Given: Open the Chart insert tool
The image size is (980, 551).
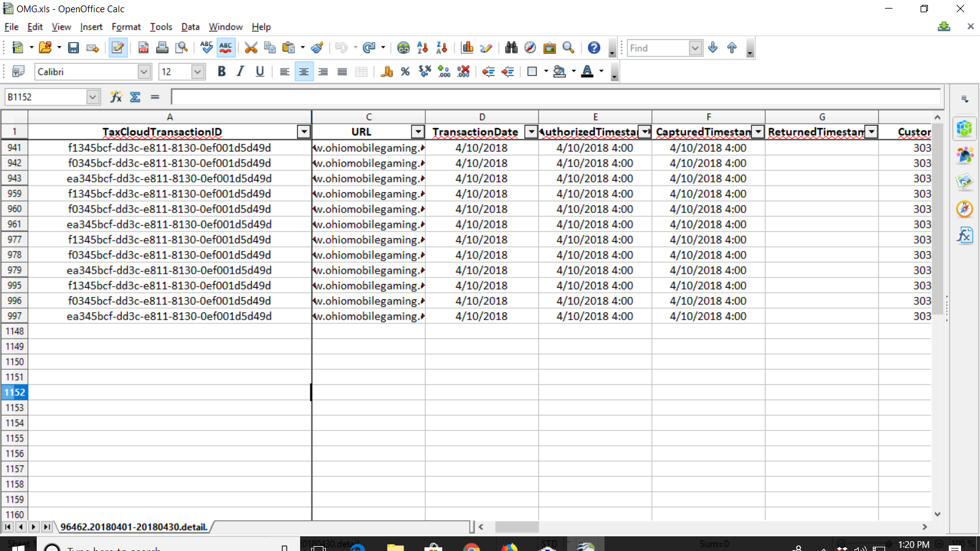Looking at the screenshot, I should pyautogui.click(x=467, y=48).
